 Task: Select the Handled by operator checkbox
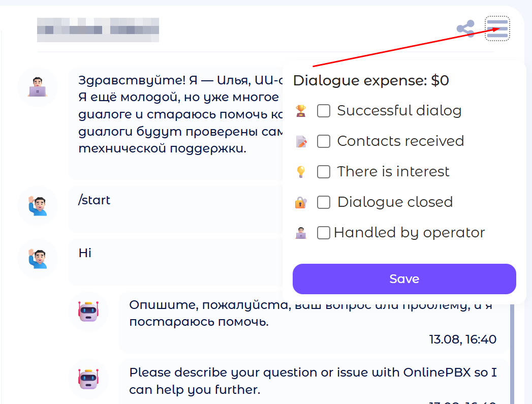[x=324, y=233]
